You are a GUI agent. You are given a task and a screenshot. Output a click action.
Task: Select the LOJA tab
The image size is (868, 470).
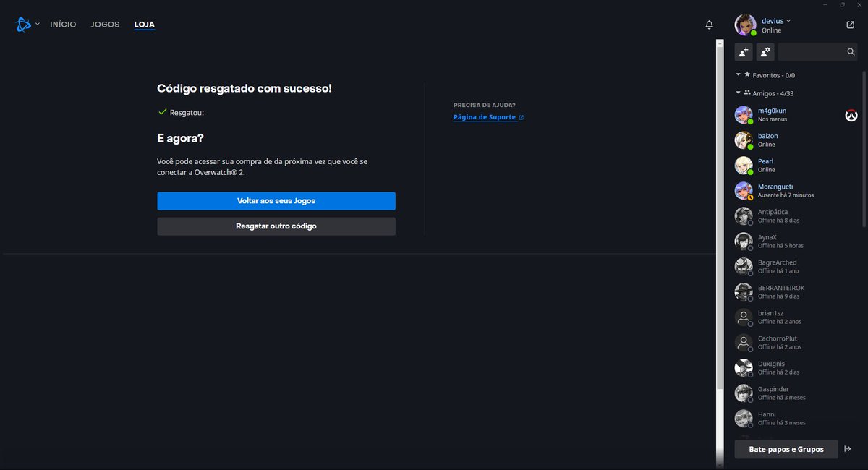click(x=144, y=25)
